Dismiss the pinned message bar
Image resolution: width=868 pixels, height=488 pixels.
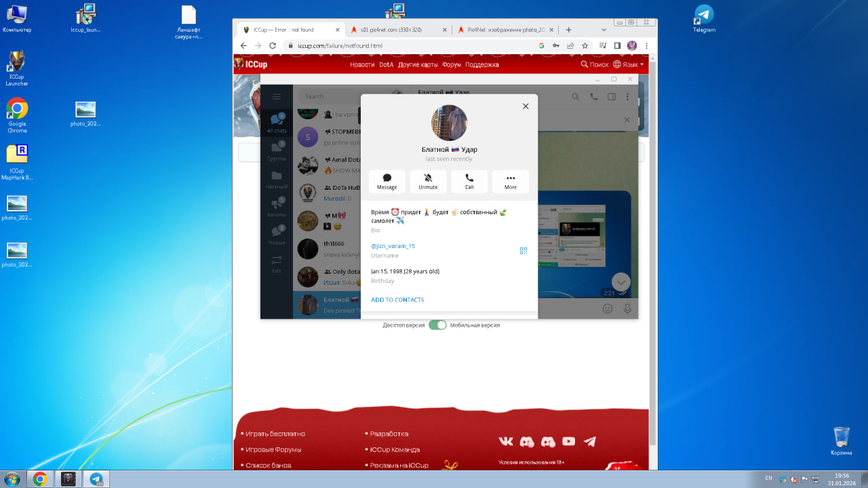pyautogui.click(x=627, y=120)
